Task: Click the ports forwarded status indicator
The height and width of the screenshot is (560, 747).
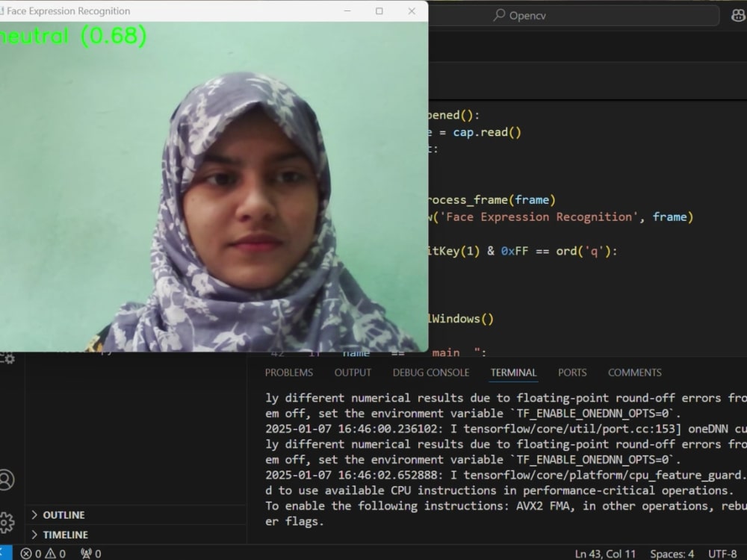Action: pos(91,553)
